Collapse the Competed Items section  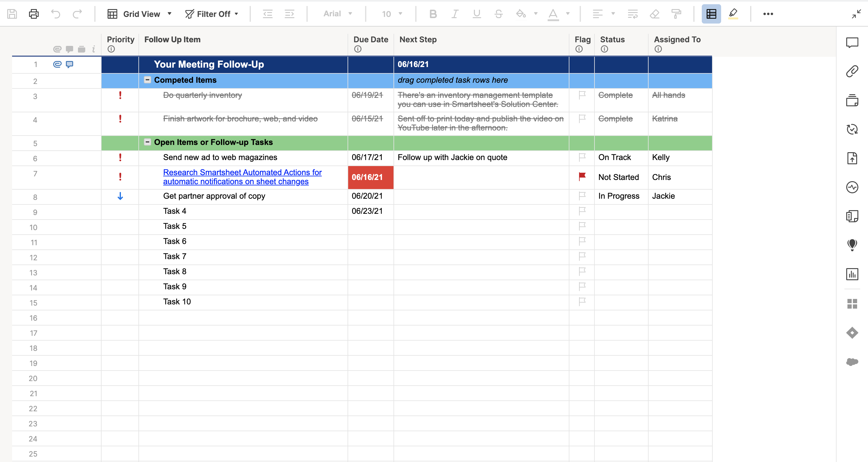[147, 80]
